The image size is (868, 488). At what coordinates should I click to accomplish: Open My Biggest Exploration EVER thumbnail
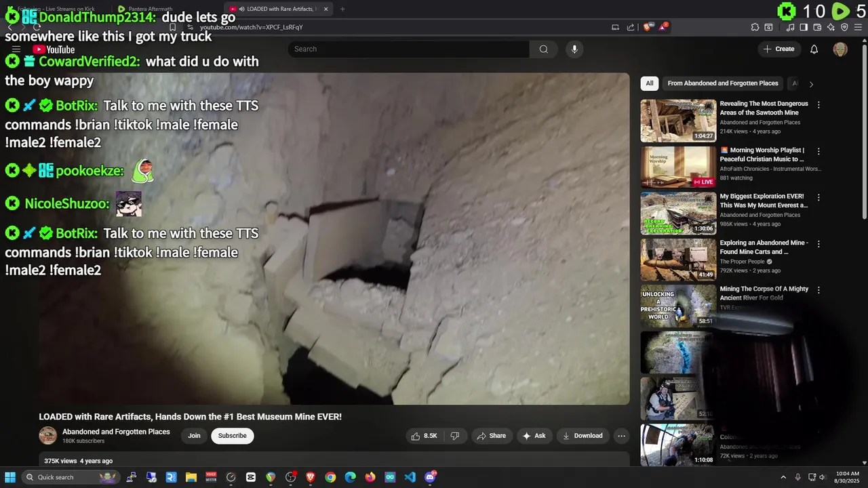(678, 213)
